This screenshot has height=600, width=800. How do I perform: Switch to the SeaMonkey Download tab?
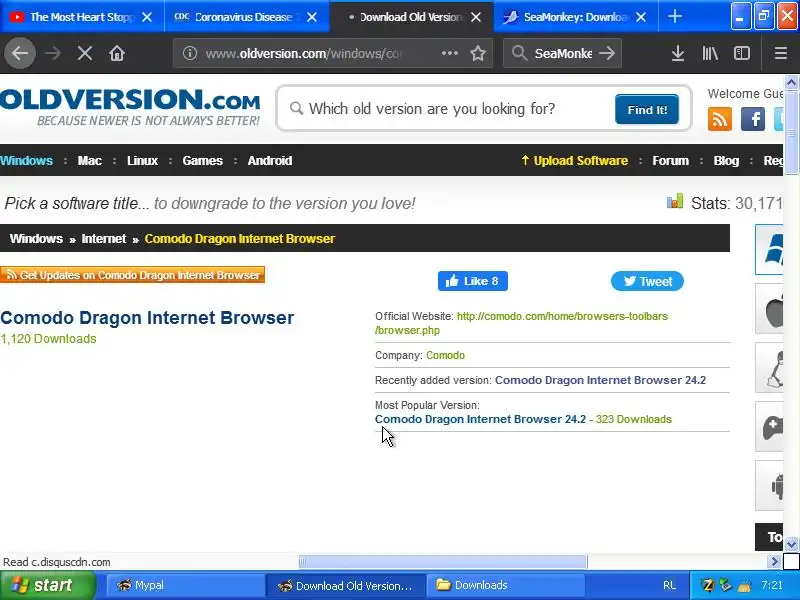(x=576, y=17)
